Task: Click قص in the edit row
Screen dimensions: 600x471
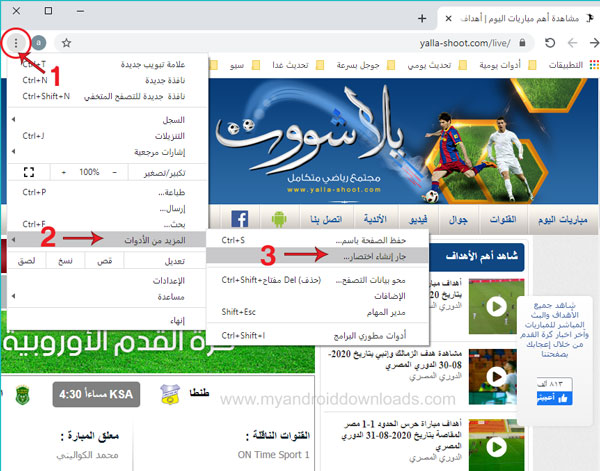Action: (104, 261)
